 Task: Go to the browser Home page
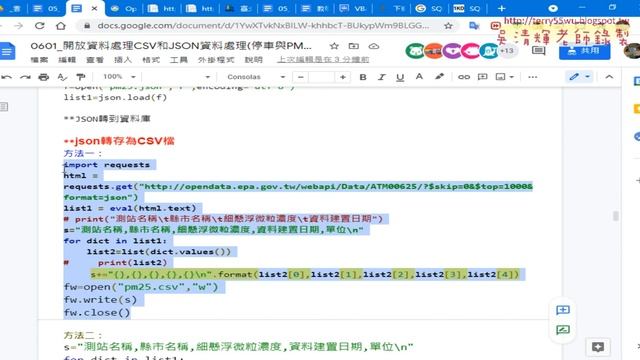61,26
